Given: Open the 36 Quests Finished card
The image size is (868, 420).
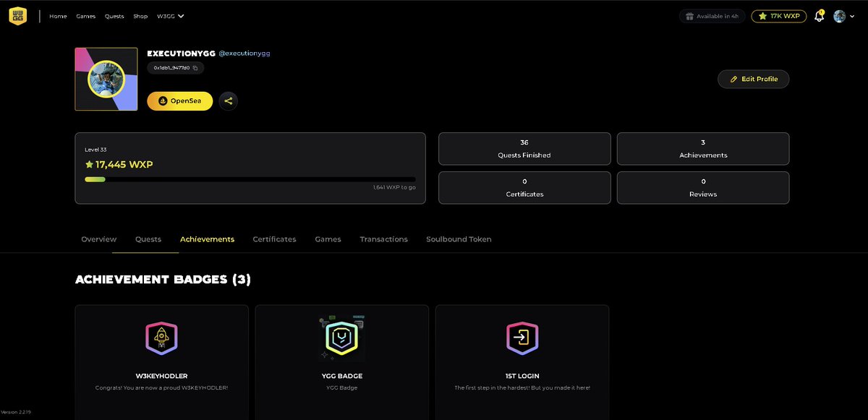Looking at the screenshot, I should pyautogui.click(x=524, y=148).
